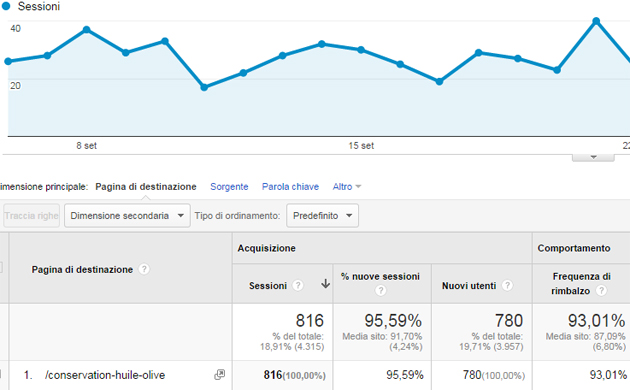Click the Sessioni legend dot above chart
This screenshot has width=630, height=390.
[6, 6]
